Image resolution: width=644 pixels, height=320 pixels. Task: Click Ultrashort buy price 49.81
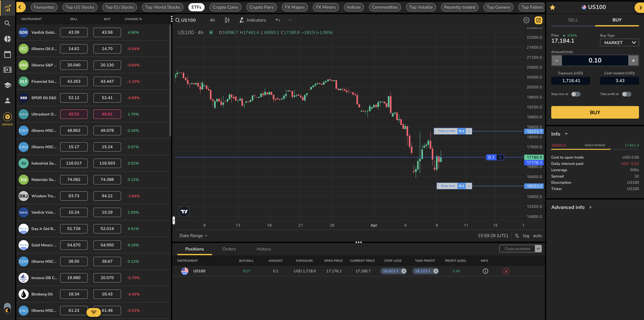[x=107, y=114]
